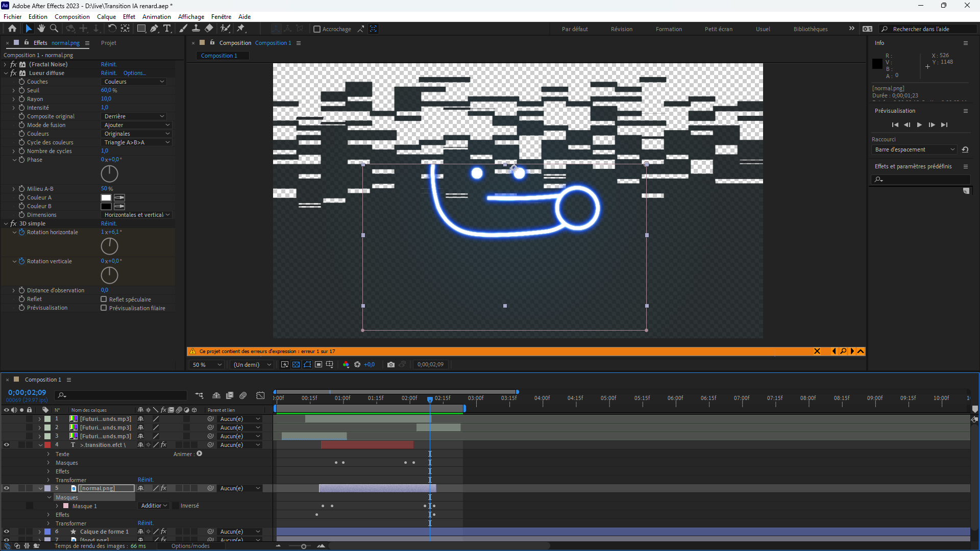Select the Zoom magnifier tool
Viewport: 980px width, 551px height.
pos(54,29)
